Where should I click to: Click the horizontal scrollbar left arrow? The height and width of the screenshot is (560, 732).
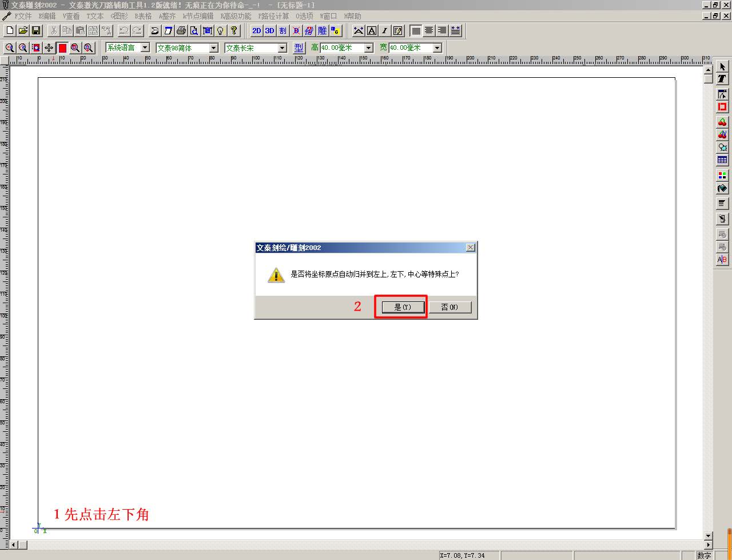(14, 545)
